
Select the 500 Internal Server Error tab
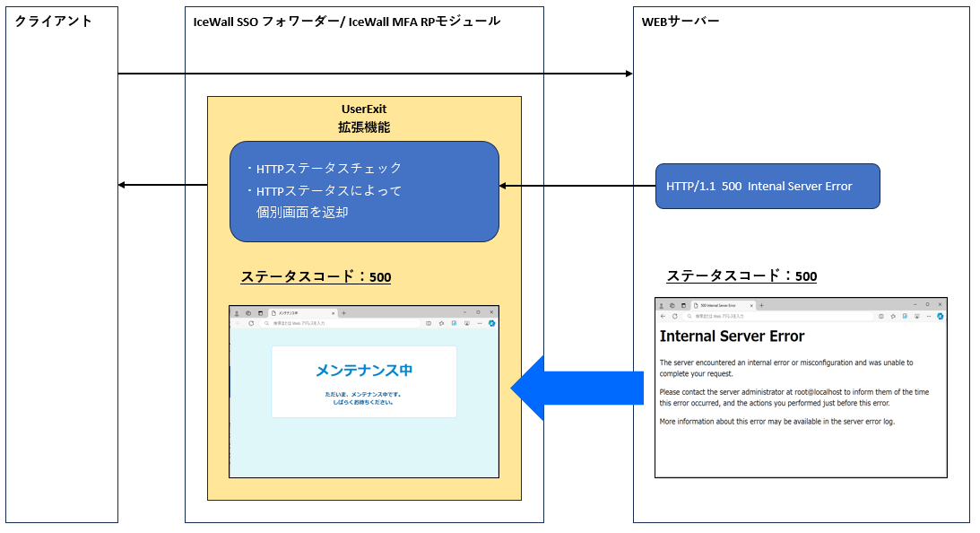[724, 306]
